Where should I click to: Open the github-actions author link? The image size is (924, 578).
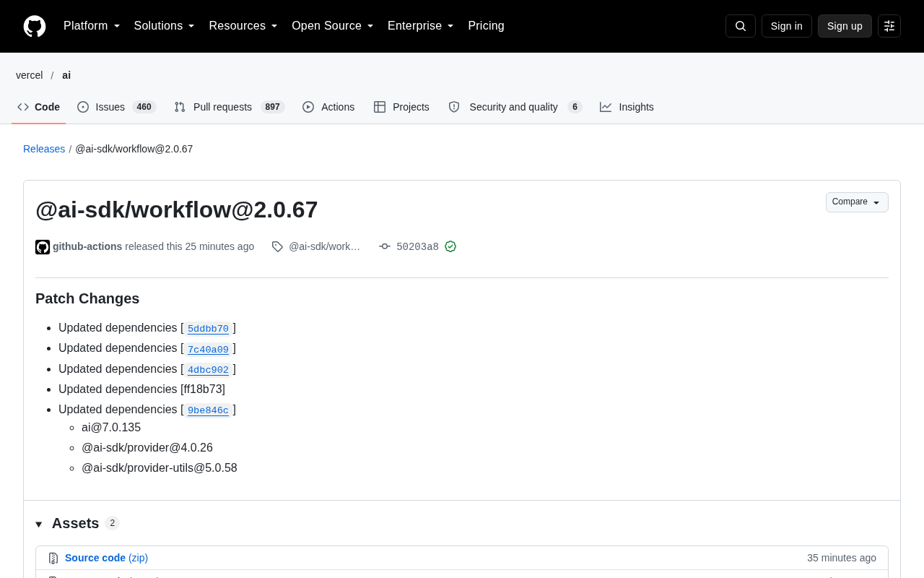tap(87, 246)
